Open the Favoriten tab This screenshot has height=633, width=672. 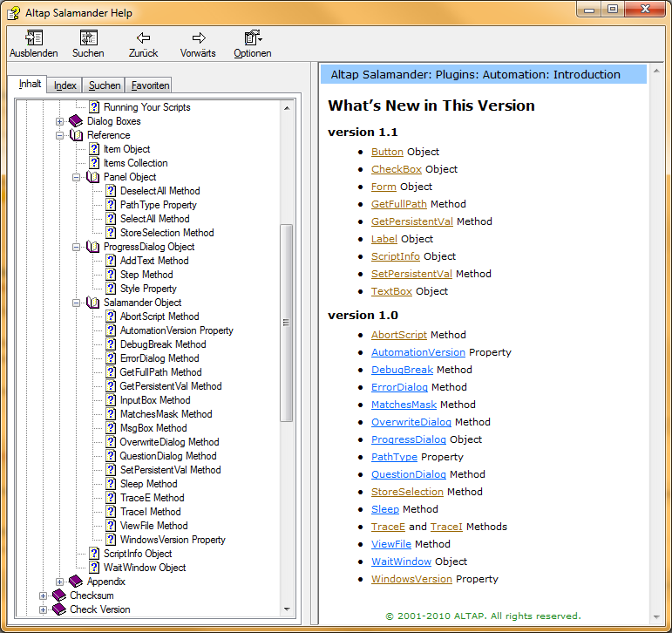tap(150, 85)
